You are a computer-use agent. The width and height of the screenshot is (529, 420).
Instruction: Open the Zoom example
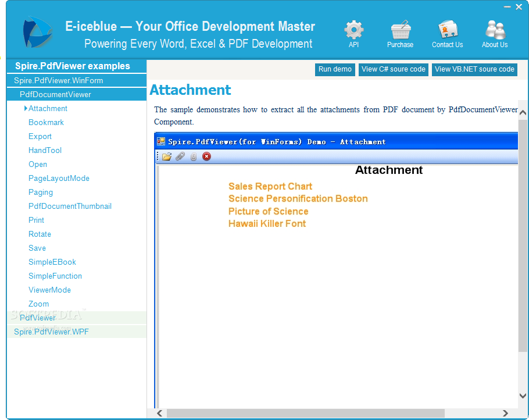(39, 304)
